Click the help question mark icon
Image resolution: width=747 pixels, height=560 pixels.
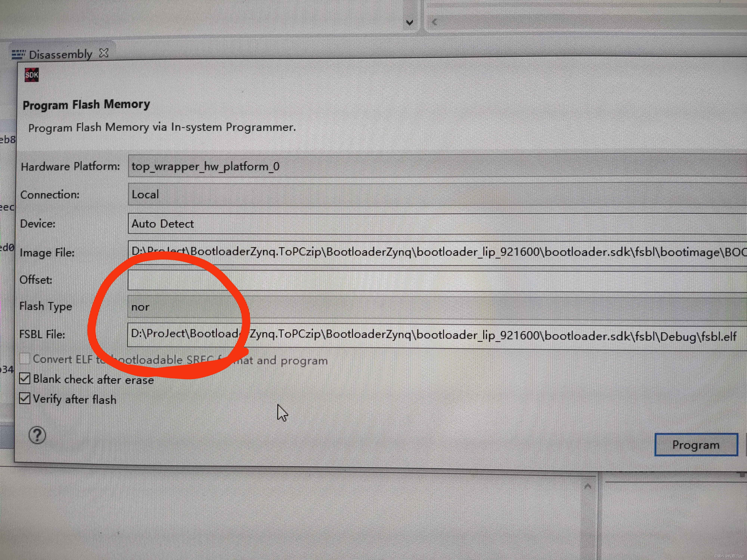pos(37,435)
